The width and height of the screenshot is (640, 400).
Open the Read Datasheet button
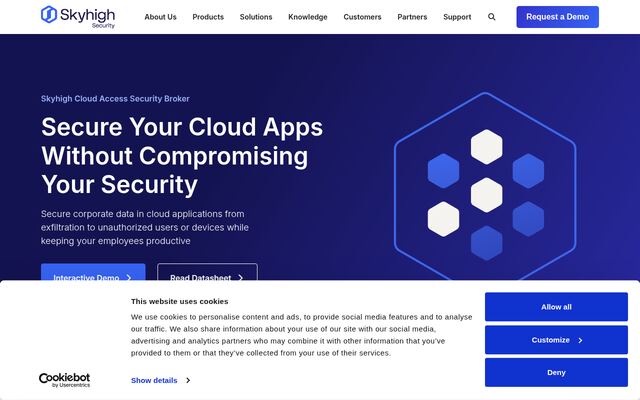(x=207, y=272)
